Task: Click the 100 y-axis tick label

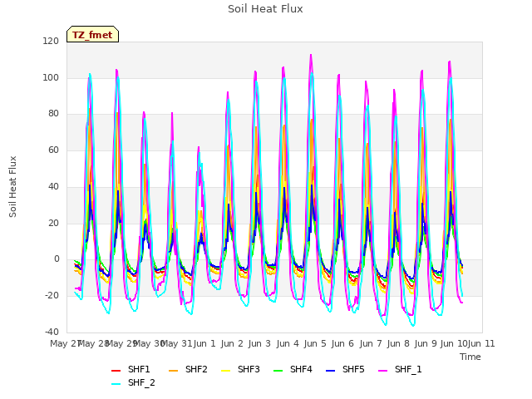Action: (x=51, y=77)
